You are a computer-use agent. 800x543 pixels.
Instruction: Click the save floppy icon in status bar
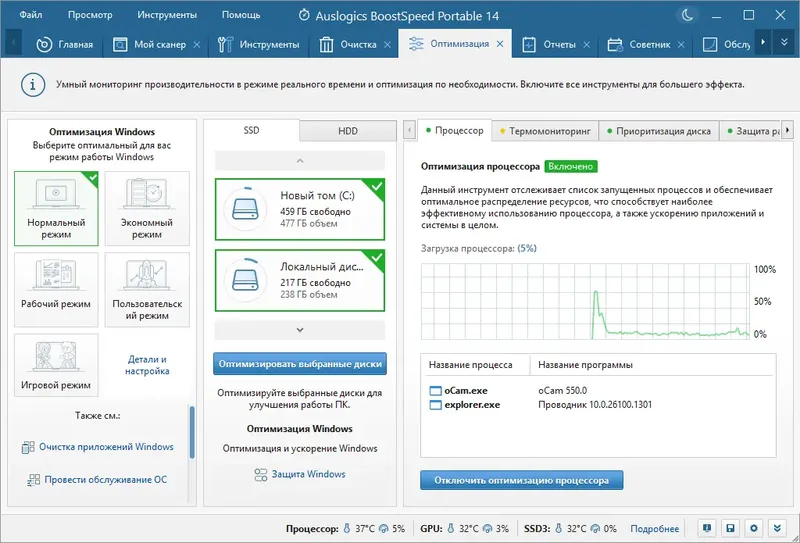pyautogui.click(x=731, y=529)
